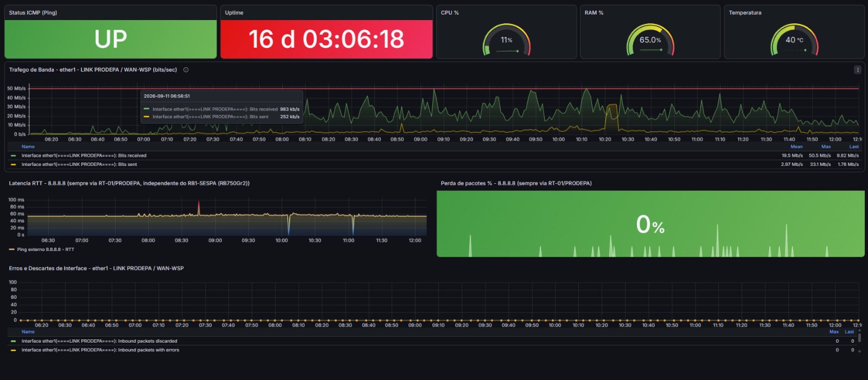Screen dimensions: 868x380
Task: Click the Ping externo 8.8.8.8 legend color swatch
Action: (x=11, y=249)
